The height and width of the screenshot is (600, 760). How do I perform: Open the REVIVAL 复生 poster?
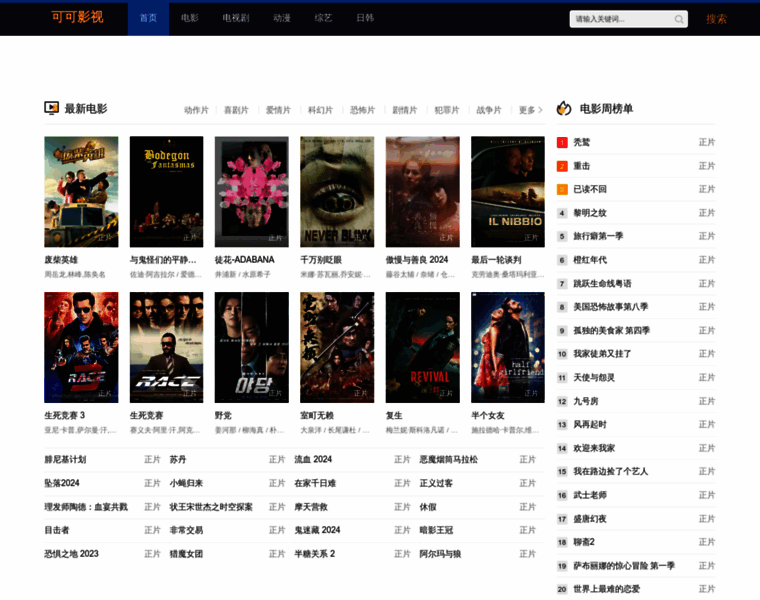point(423,347)
